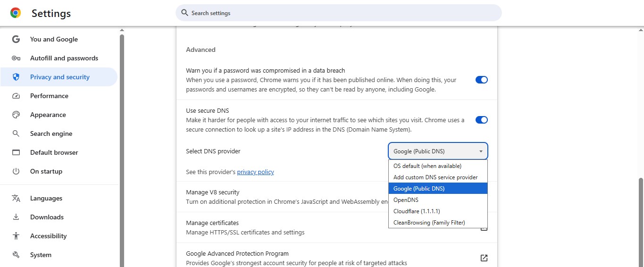Click the shield icon for Privacy
Screen dimensions: 644x267
click(16, 77)
